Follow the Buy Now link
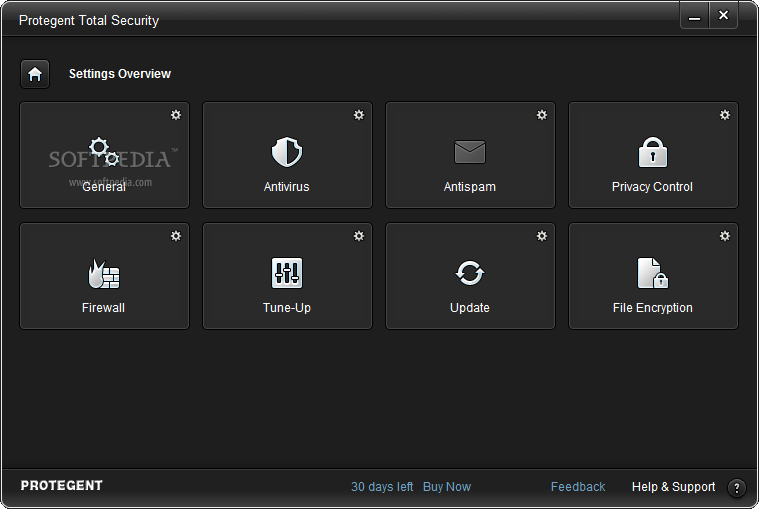Image resolution: width=759 pixels, height=509 pixels. pos(447,487)
